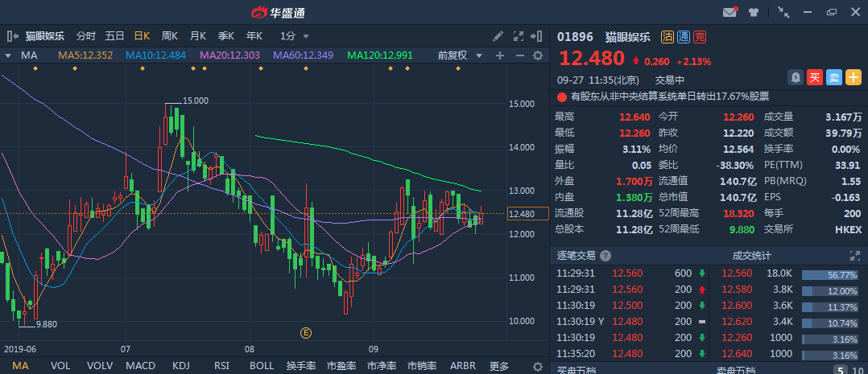Toggle MA5 line visibility
868x374 pixels.
(x=86, y=55)
